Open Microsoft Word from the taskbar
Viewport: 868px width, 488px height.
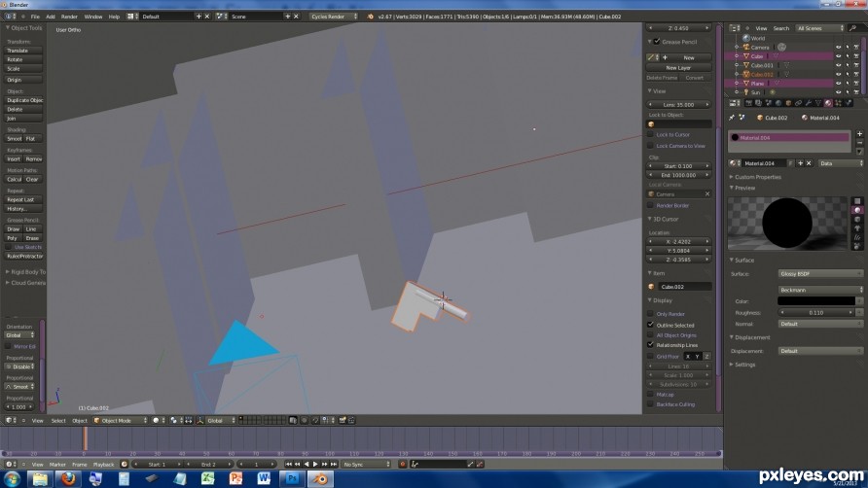point(264,478)
